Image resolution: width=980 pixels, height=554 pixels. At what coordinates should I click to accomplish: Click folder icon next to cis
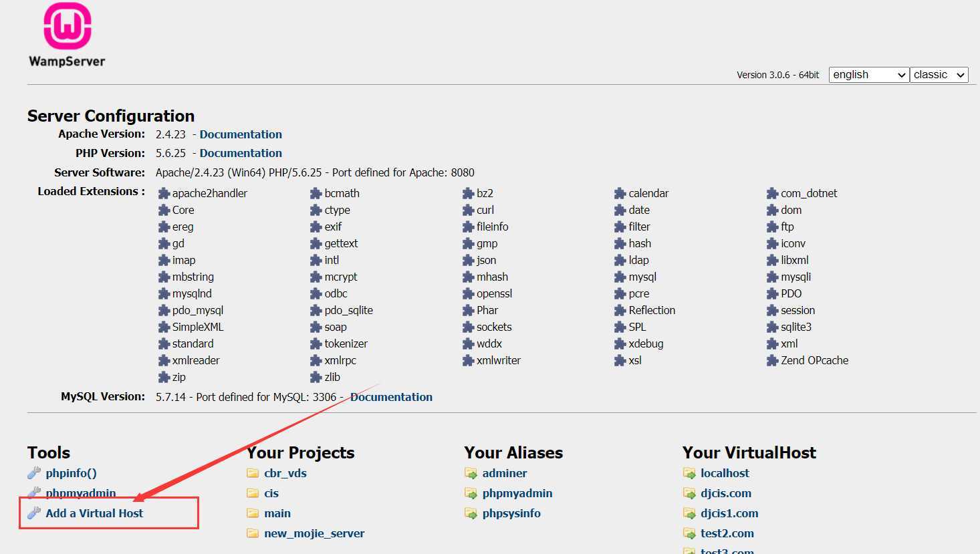253,493
